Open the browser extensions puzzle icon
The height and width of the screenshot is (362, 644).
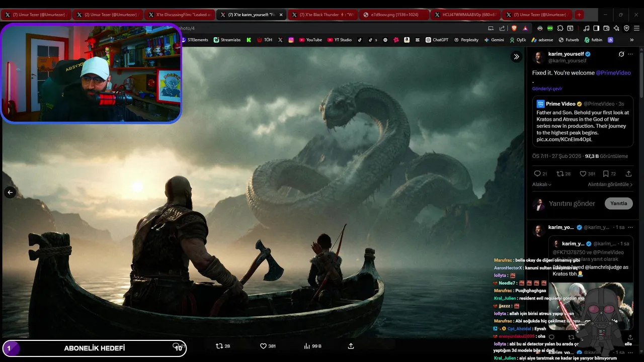pos(560,28)
